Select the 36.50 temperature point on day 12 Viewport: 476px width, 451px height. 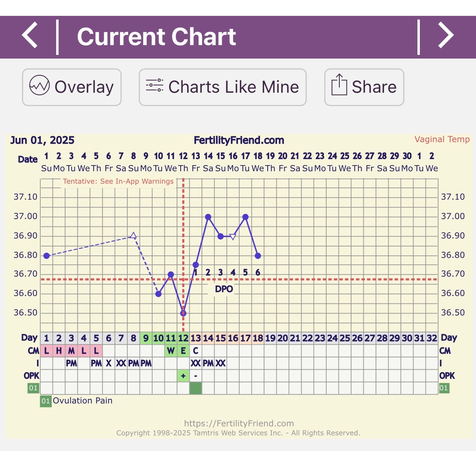(183, 313)
